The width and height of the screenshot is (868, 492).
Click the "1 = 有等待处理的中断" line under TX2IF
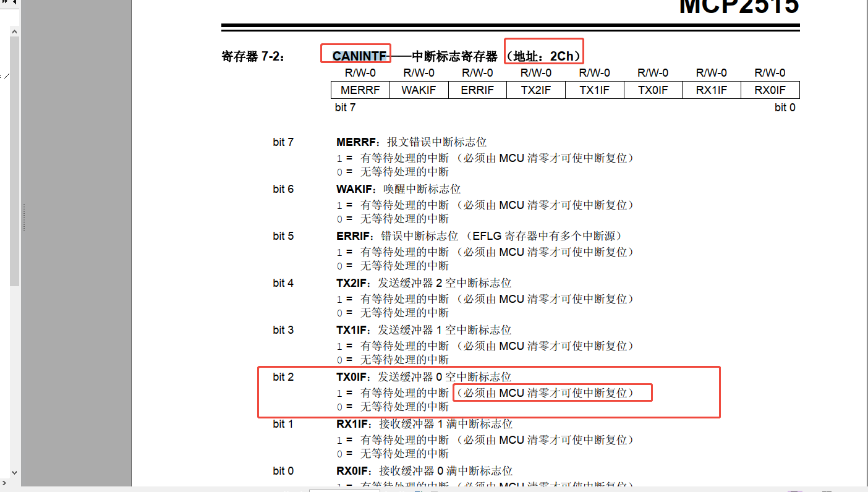coord(486,299)
